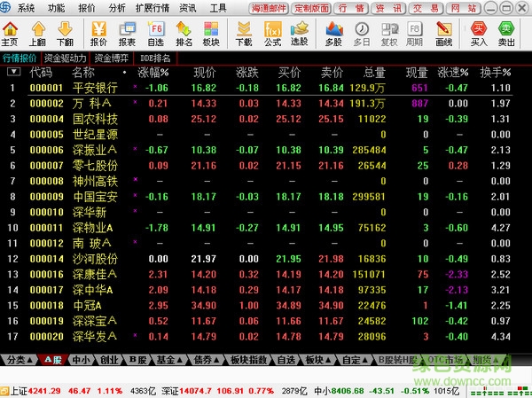Open the 功能 menu
Image resolution: width=532 pixels, height=398 pixels.
coord(56,8)
